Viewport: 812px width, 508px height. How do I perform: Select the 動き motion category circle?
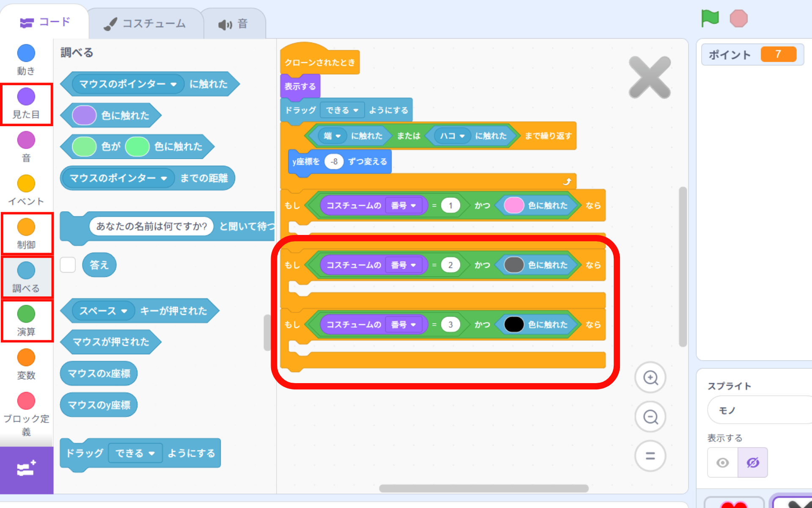coord(26,53)
